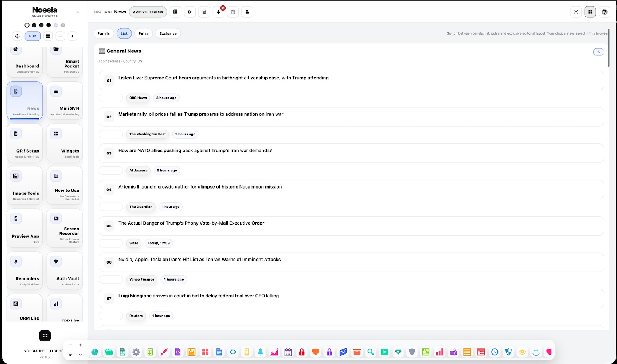Toggle the move arrows button in sidebar
Screen dimensions: 617x364
[17, 36]
